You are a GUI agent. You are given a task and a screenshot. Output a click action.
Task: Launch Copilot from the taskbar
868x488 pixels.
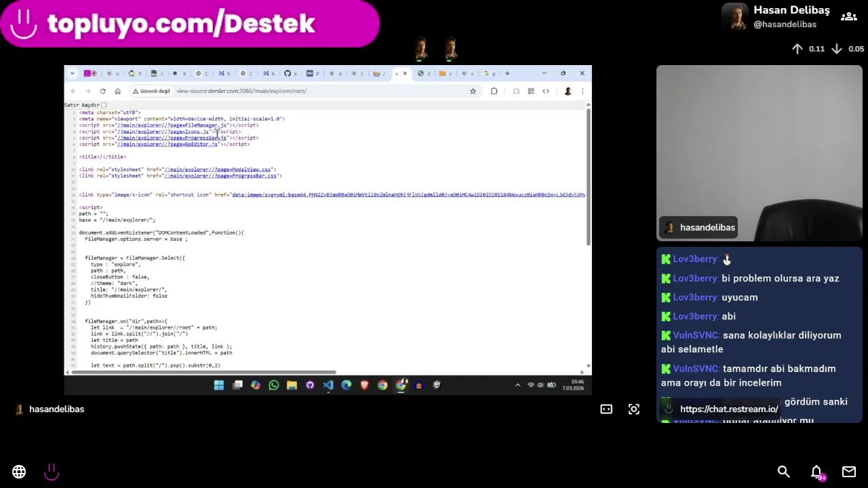pyautogui.click(x=255, y=385)
